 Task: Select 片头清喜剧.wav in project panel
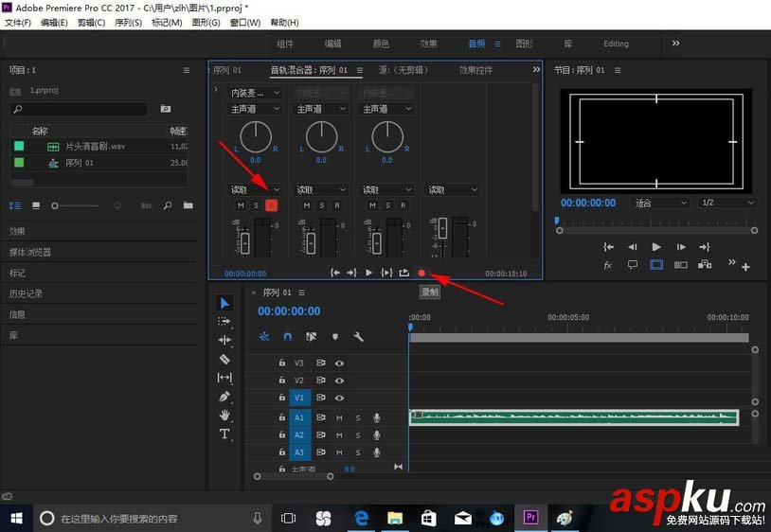click(96, 147)
